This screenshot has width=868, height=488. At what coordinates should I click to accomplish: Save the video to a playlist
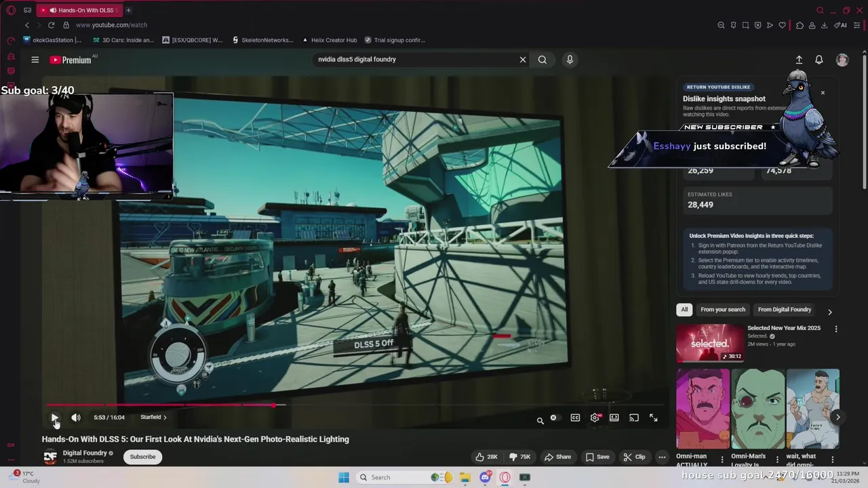tap(597, 457)
